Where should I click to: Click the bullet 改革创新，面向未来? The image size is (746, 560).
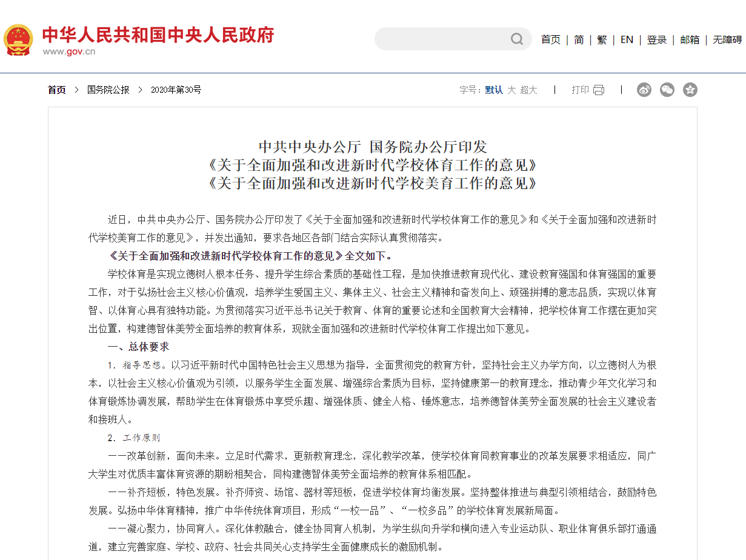point(373,465)
